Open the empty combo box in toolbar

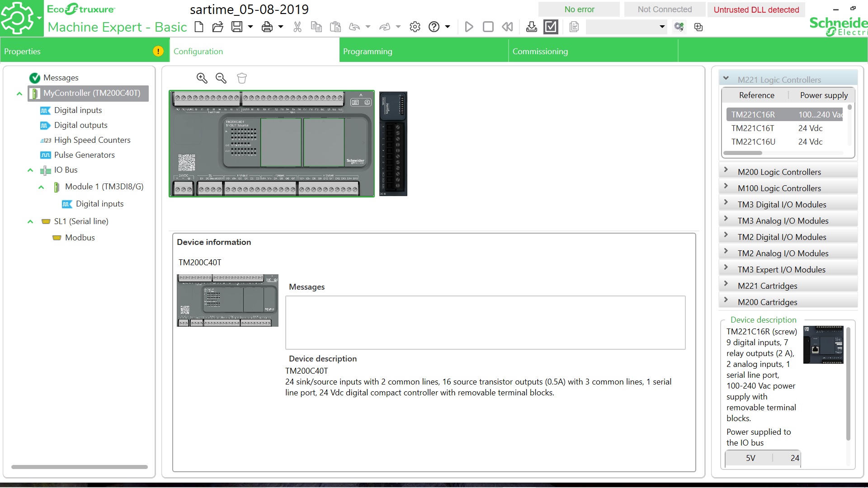pos(627,27)
